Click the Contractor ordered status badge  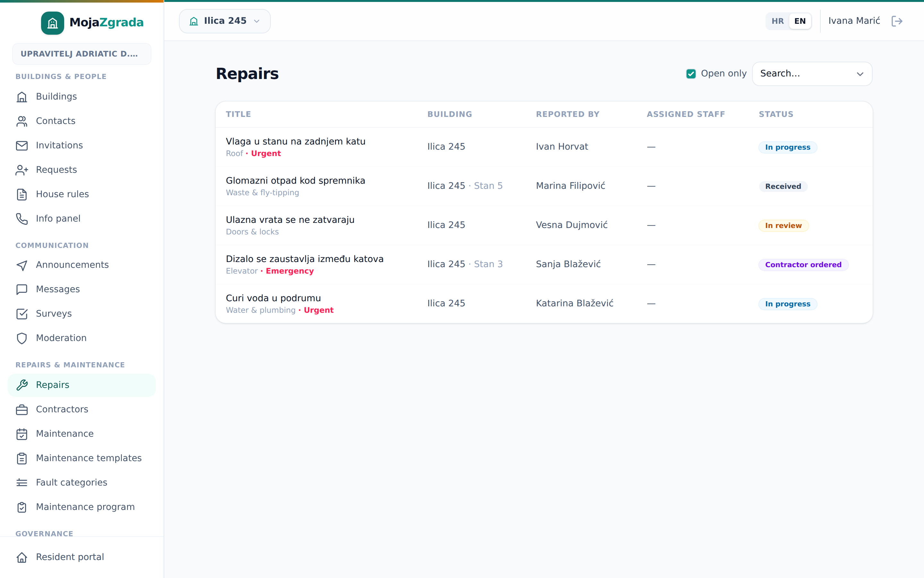(803, 265)
